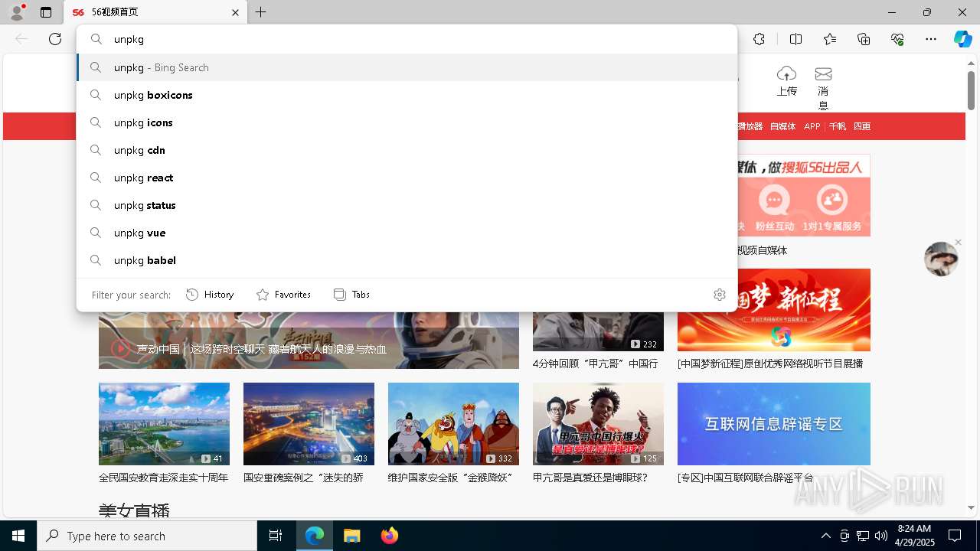
Task: Open the 甲亢哥是真爱还是博眼球？ title link
Action: point(590,478)
